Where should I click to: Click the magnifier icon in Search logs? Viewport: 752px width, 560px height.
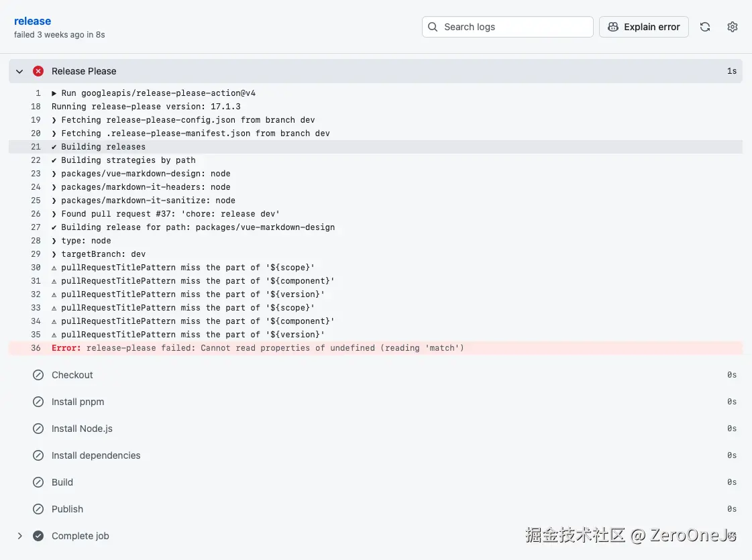[433, 27]
